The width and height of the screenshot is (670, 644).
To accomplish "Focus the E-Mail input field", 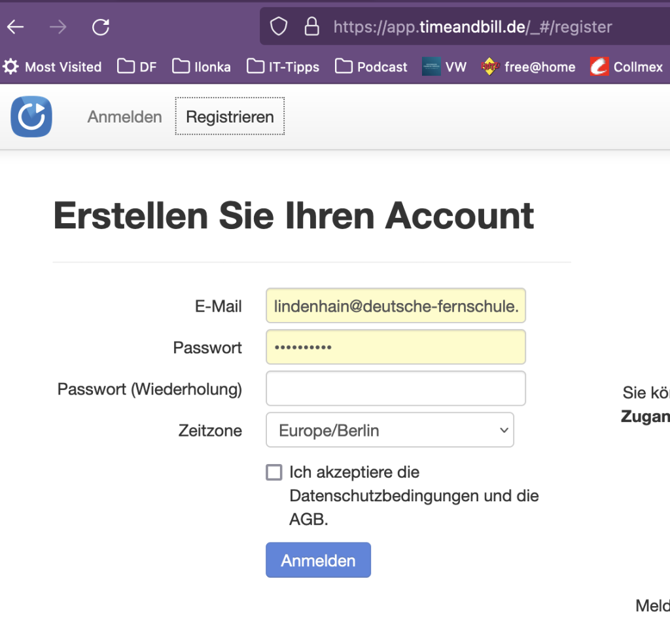I will tap(395, 306).
